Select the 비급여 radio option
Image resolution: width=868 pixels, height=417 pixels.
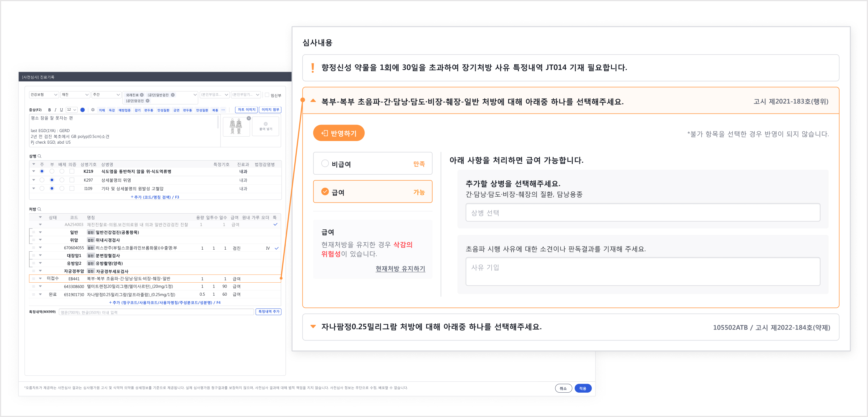[x=325, y=164]
